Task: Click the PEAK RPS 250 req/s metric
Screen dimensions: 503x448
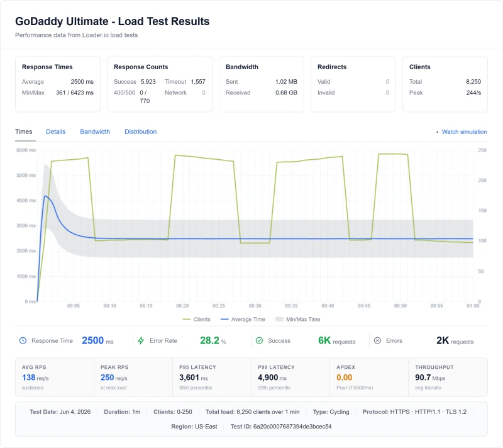Action: click(x=114, y=378)
